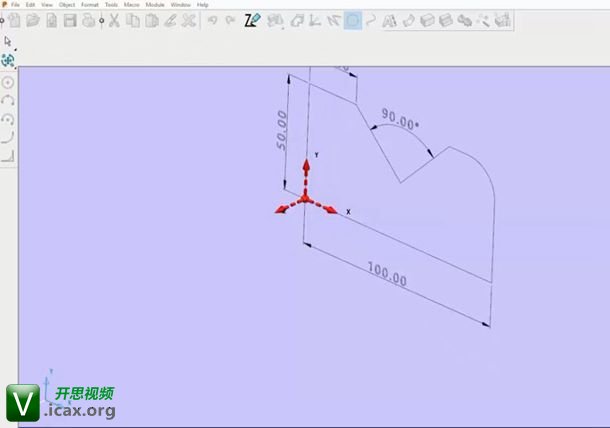610x428 pixels.
Task: Open the Feature tools icon after Solid
Action: pos(446,20)
